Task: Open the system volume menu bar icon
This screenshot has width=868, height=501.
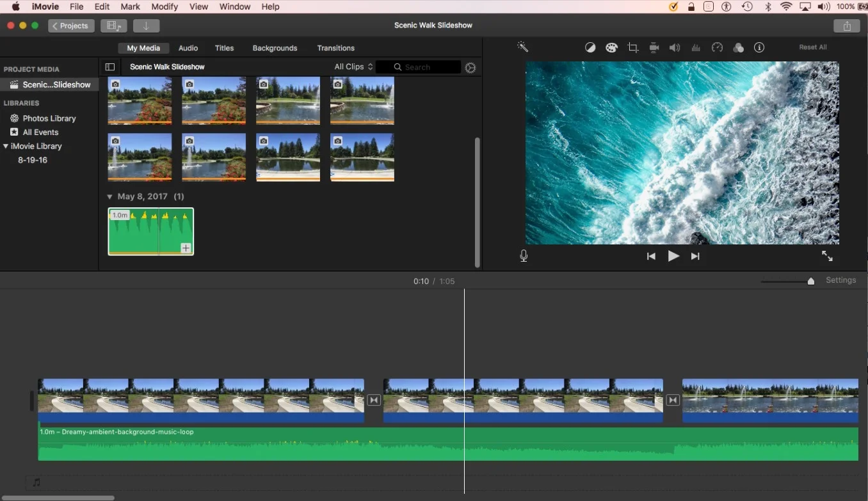Action: click(x=824, y=6)
